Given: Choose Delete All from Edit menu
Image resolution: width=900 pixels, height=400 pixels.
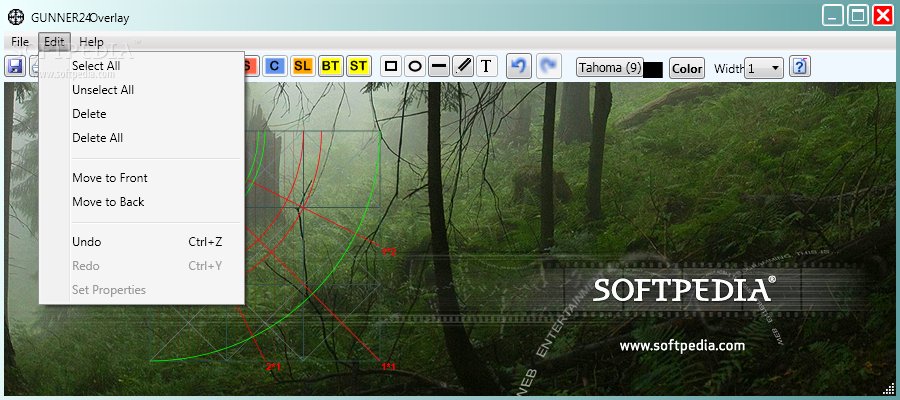Looking at the screenshot, I should (x=142, y=138).
